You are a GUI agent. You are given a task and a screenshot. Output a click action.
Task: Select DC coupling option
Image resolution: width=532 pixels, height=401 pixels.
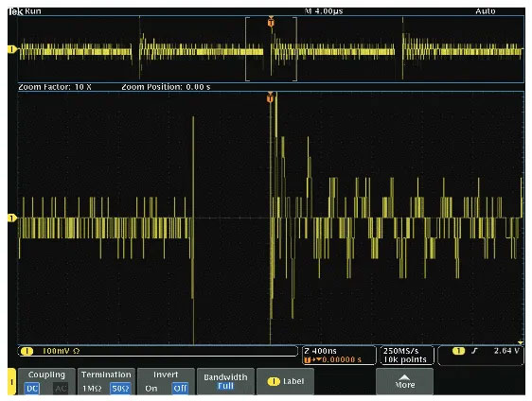tap(31, 388)
